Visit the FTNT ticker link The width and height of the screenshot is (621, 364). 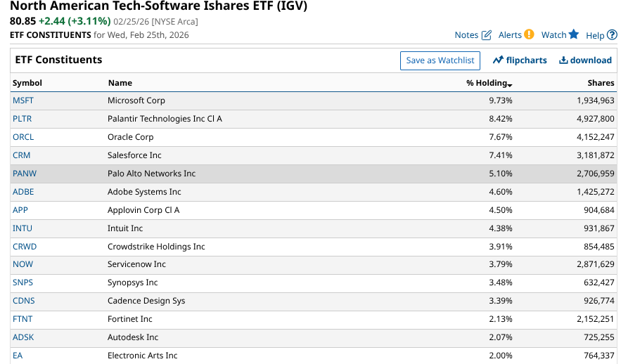coord(23,319)
